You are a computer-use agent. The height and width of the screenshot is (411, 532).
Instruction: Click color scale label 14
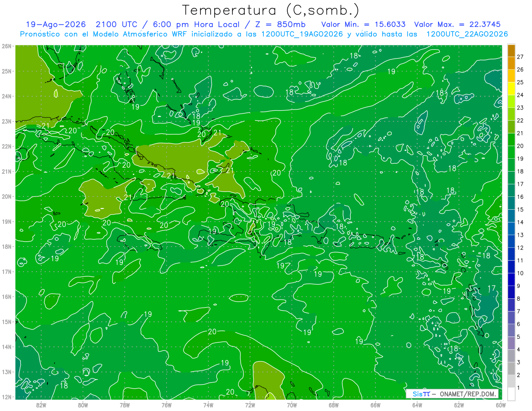520,222
